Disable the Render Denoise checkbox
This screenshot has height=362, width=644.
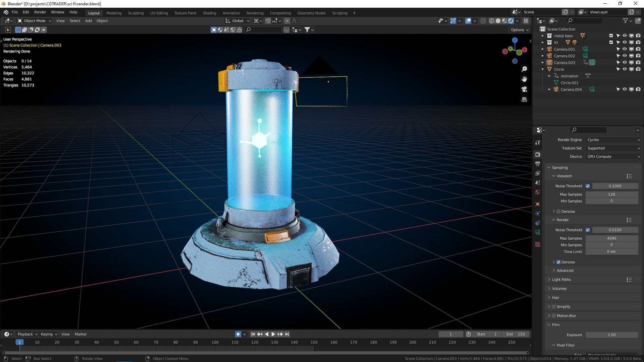coord(558,262)
